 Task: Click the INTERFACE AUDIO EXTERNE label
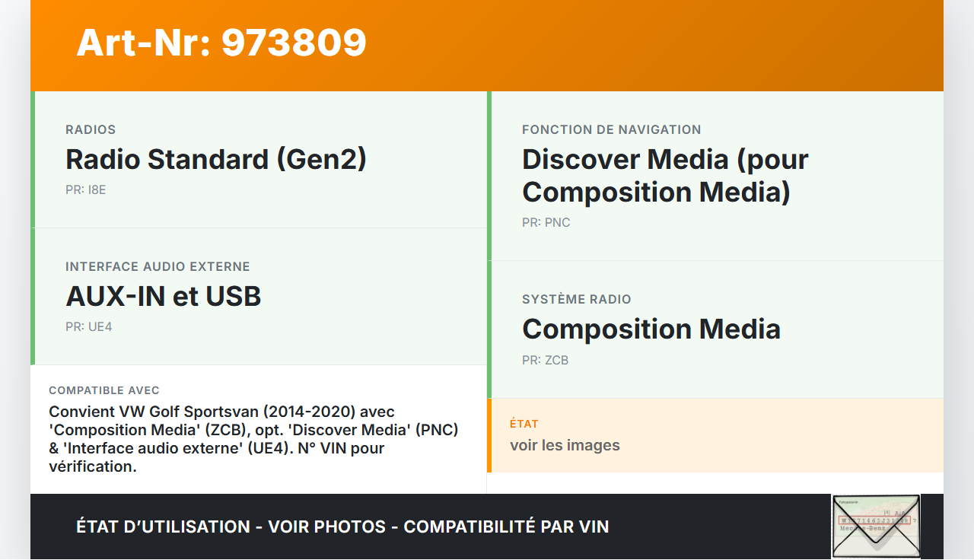click(x=158, y=267)
